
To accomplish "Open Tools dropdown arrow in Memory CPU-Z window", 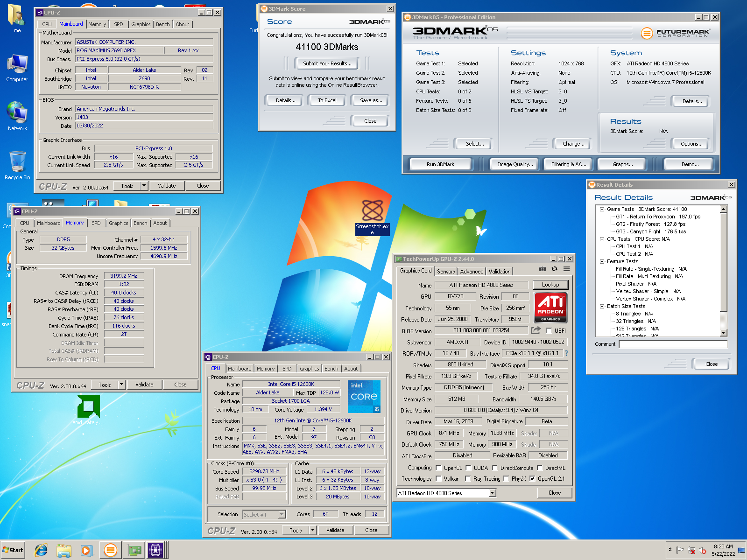I will 121,385.
